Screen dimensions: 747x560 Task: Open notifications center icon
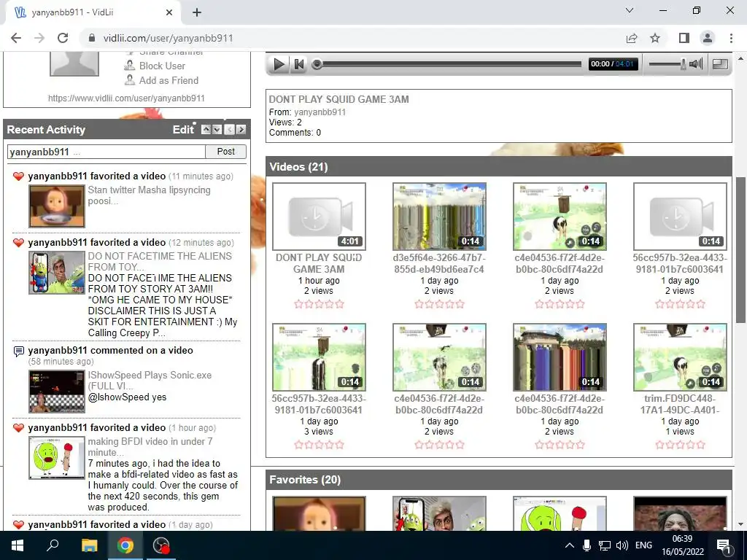tap(724, 545)
